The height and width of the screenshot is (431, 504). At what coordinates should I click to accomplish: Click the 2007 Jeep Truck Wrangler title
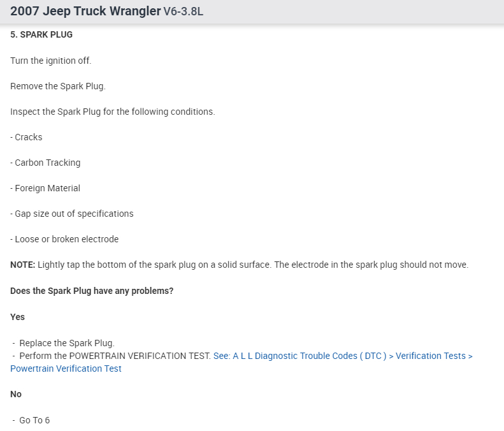coord(85,11)
